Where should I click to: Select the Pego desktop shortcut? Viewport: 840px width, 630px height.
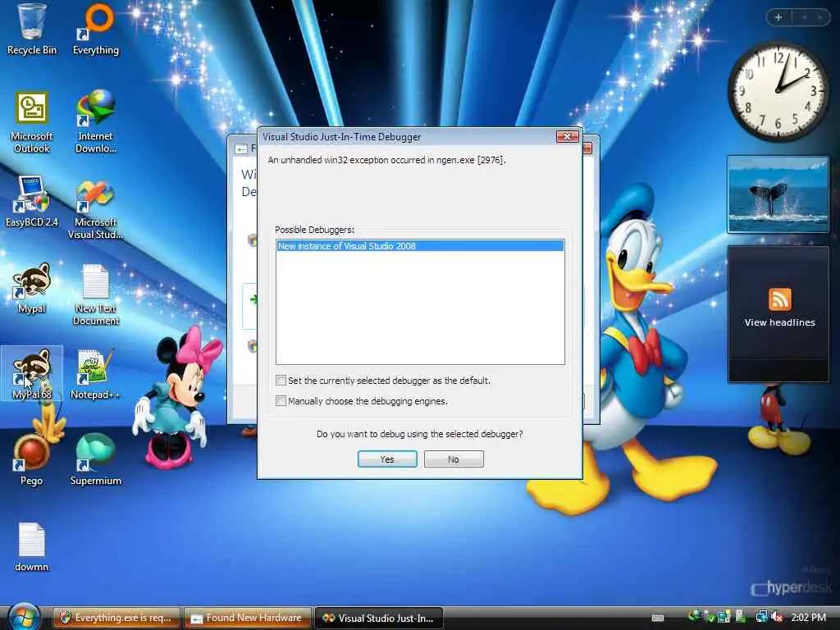[32, 459]
